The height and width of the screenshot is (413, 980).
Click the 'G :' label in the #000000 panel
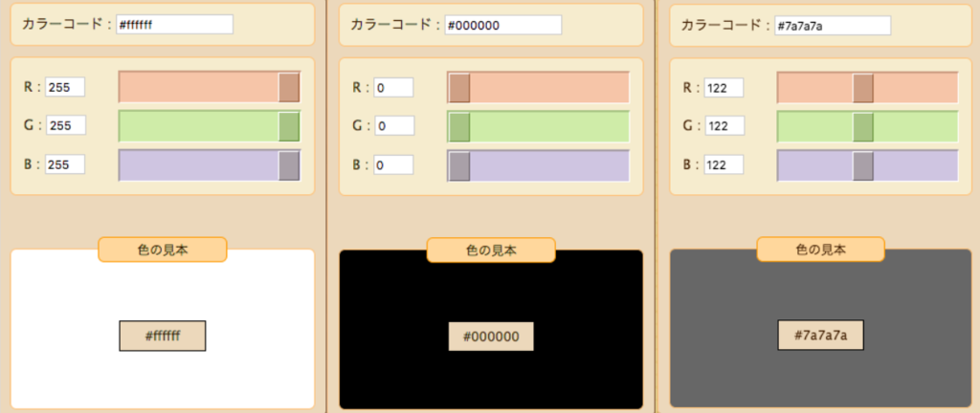[361, 126]
